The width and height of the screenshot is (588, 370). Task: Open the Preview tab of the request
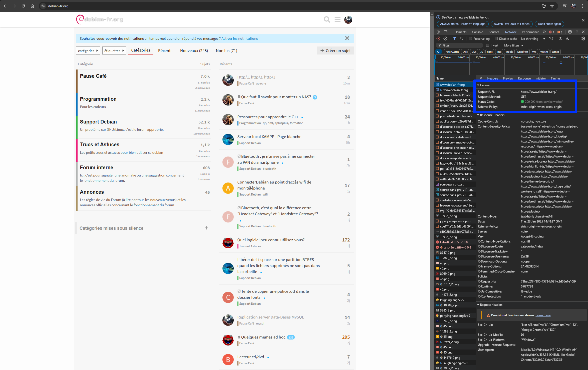click(x=508, y=78)
